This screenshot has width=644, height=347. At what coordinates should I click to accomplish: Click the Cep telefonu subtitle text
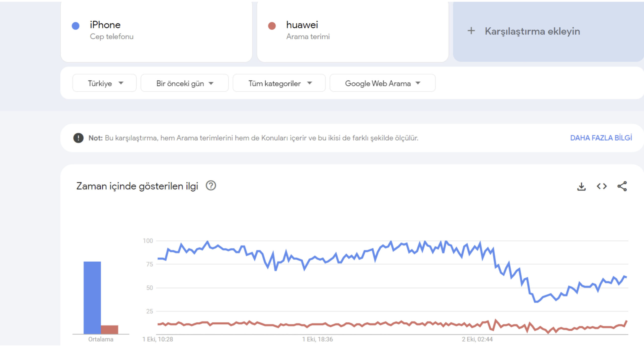click(112, 37)
